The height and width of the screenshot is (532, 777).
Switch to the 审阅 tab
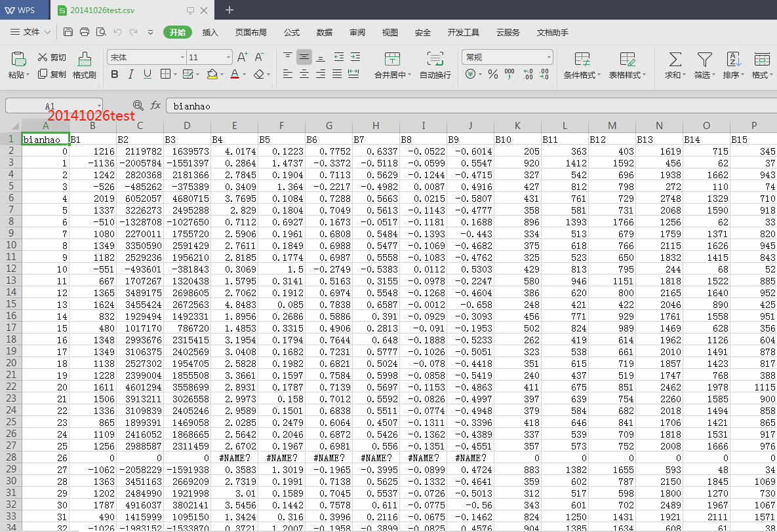[x=357, y=32]
